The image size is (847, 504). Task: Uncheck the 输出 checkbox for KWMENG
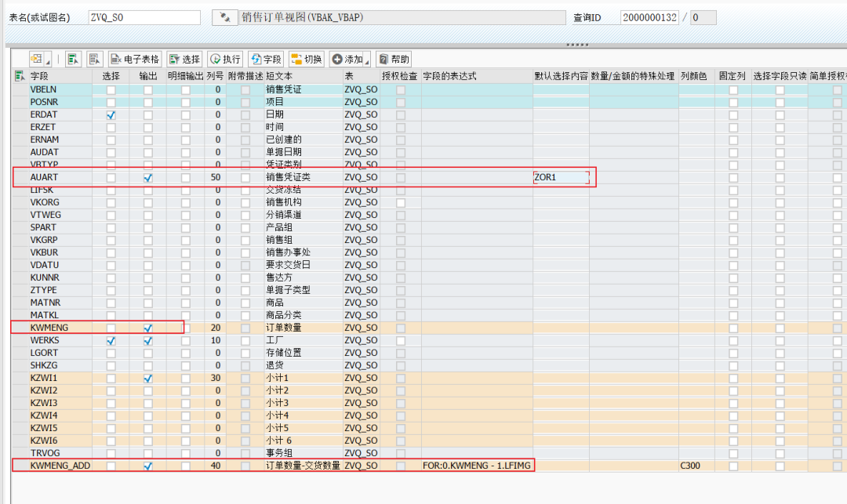pos(148,328)
